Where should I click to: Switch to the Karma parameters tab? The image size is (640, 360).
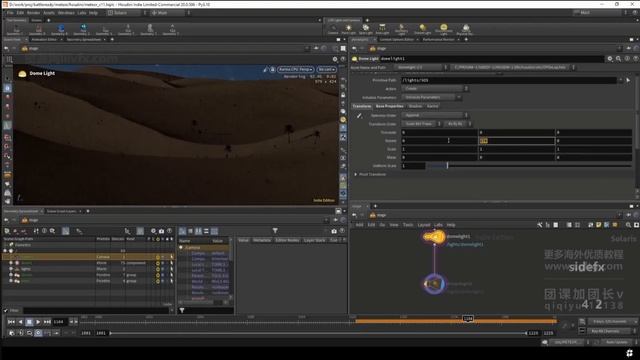(x=432, y=106)
